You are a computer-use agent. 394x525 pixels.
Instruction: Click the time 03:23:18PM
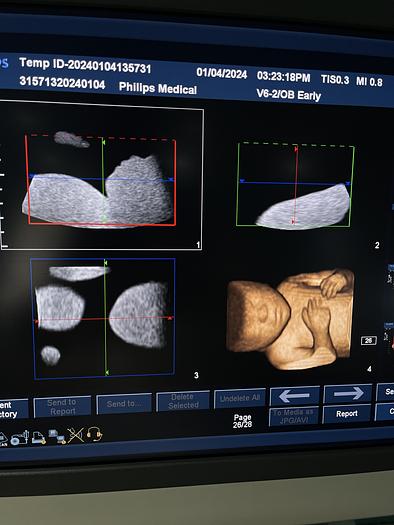coord(284,76)
